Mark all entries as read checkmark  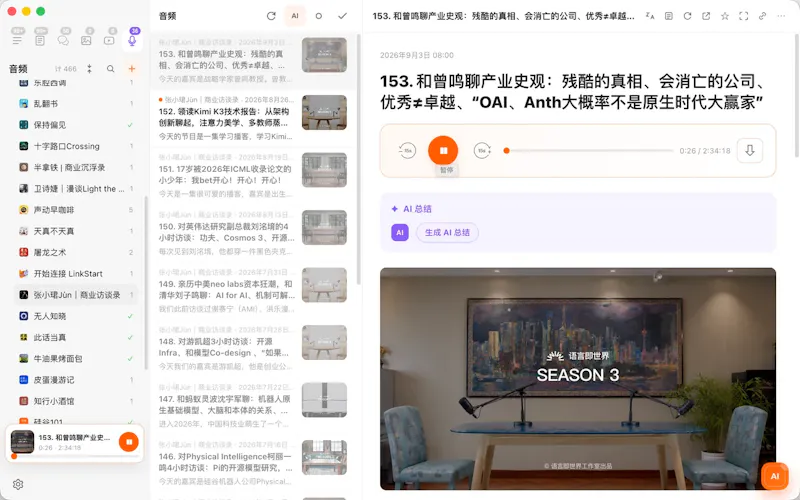(342, 16)
